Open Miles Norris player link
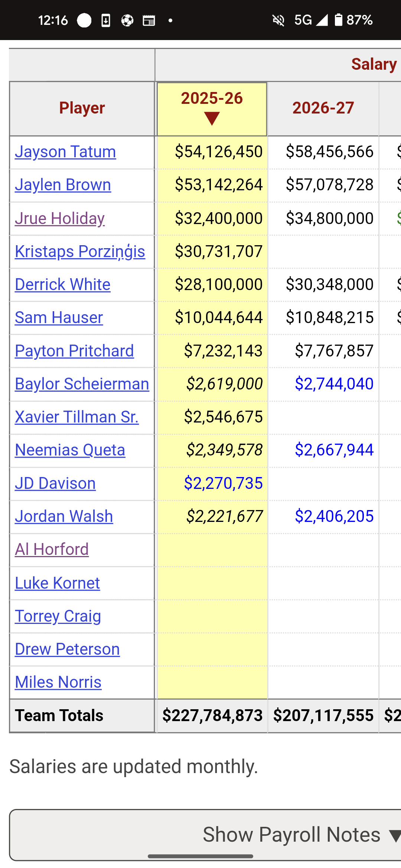This screenshot has width=401, height=868. [58, 682]
